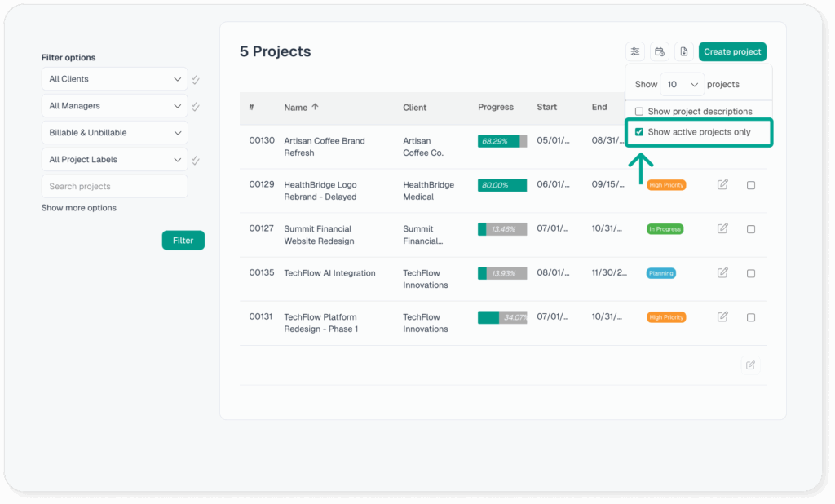Select the Summit Financial row checkbox
Image resolution: width=835 pixels, height=504 pixels.
coord(751,229)
